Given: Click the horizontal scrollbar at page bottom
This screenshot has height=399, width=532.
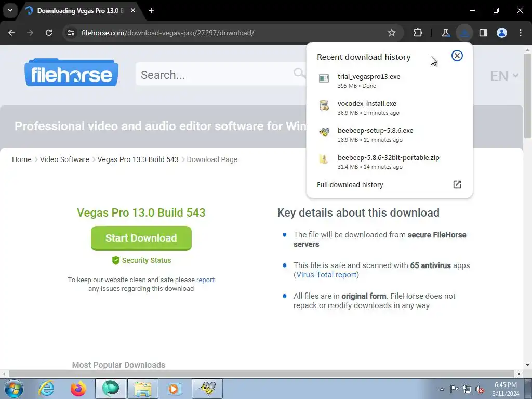Looking at the screenshot, I should pyautogui.click(x=261, y=374).
